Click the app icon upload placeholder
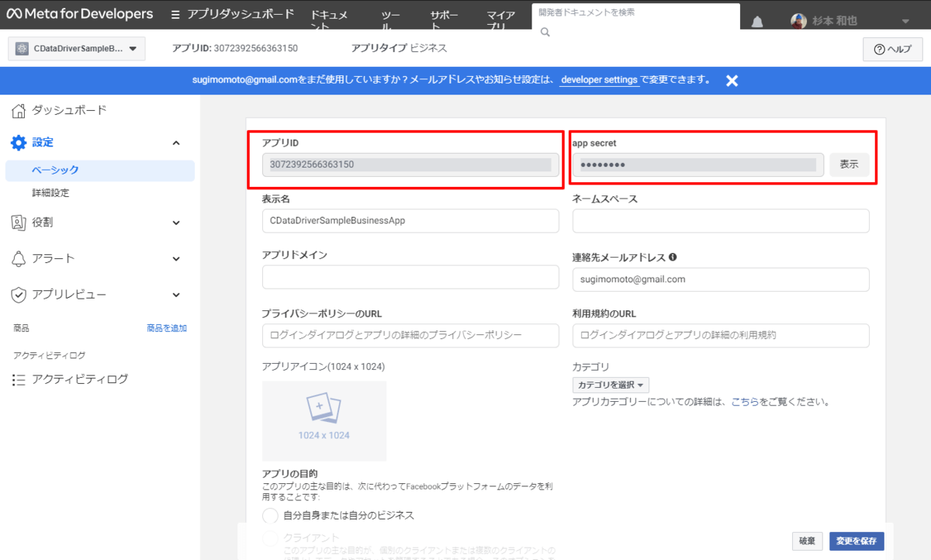931x560 pixels. coord(324,421)
